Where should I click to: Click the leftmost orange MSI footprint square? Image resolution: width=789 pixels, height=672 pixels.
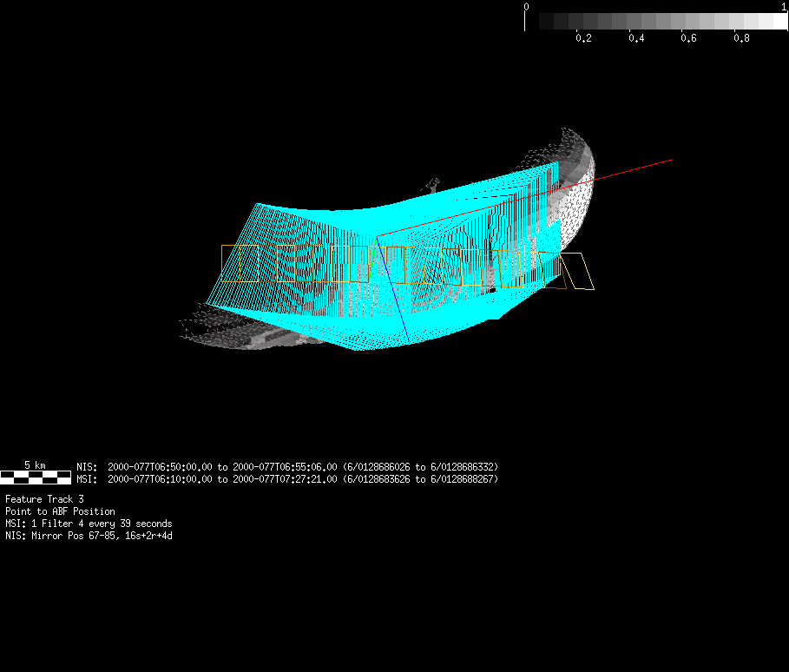click(x=240, y=263)
